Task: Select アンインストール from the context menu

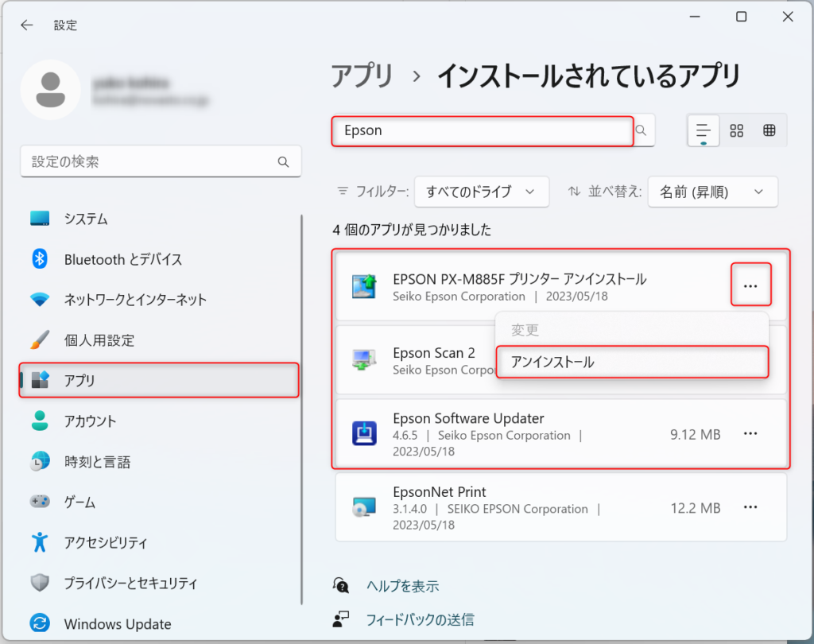Action: (632, 362)
